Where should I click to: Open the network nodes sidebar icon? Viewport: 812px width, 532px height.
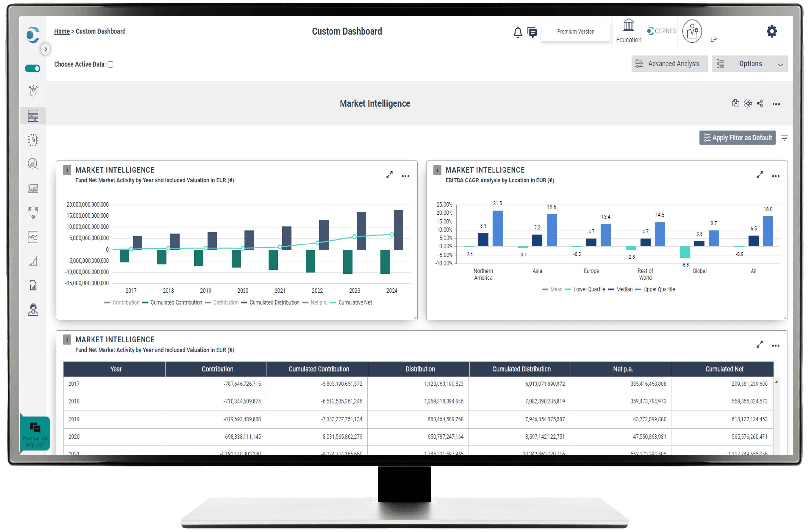click(x=33, y=212)
